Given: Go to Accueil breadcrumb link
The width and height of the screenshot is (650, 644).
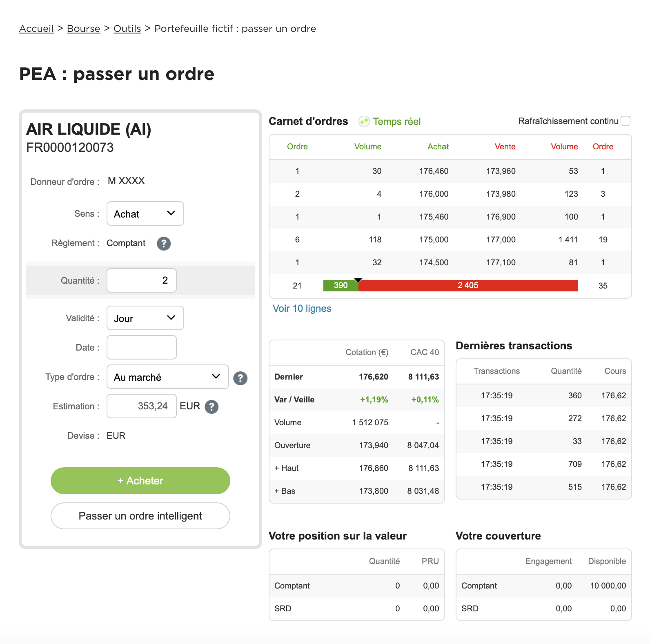Looking at the screenshot, I should pyautogui.click(x=36, y=29).
